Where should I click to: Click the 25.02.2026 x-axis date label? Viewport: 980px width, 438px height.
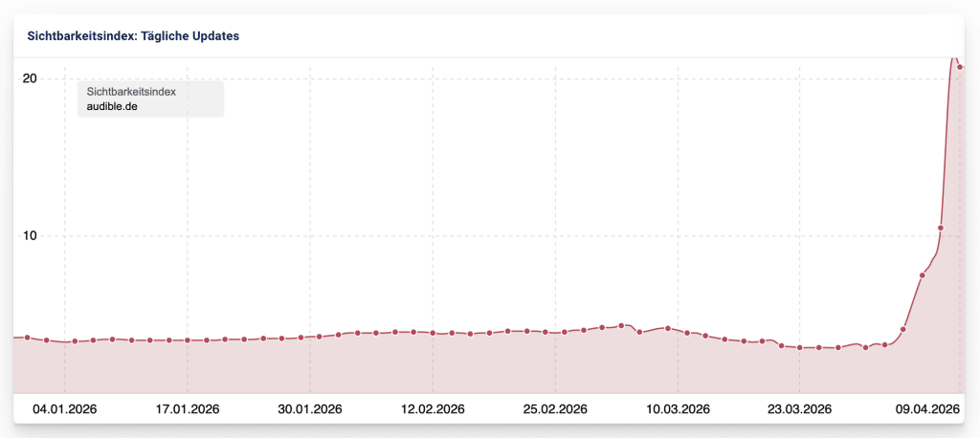[x=555, y=408]
